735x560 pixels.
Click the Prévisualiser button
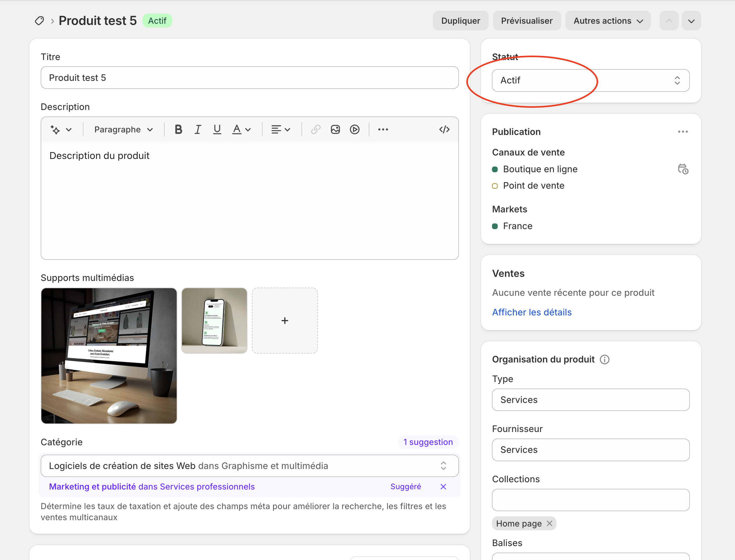click(526, 21)
